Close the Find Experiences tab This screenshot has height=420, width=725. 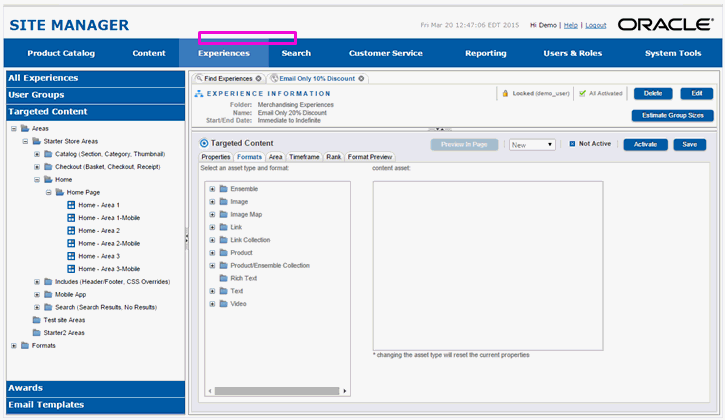[x=258, y=79]
